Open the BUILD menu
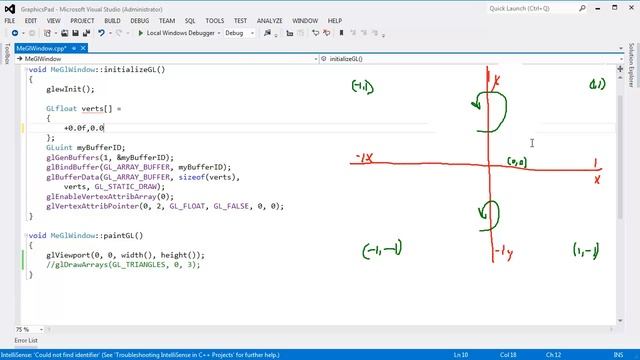The image size is (640, 360). tap(112, 20)
